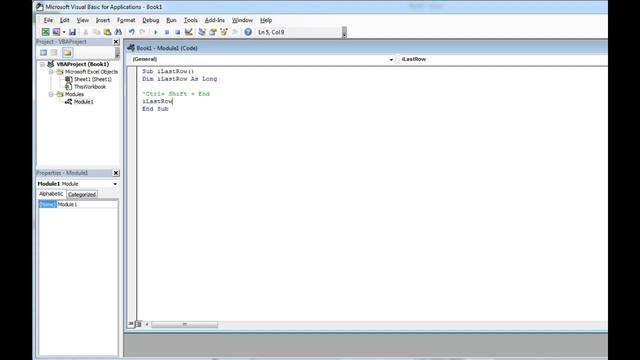Open the Run menu

tap(171, 20)
